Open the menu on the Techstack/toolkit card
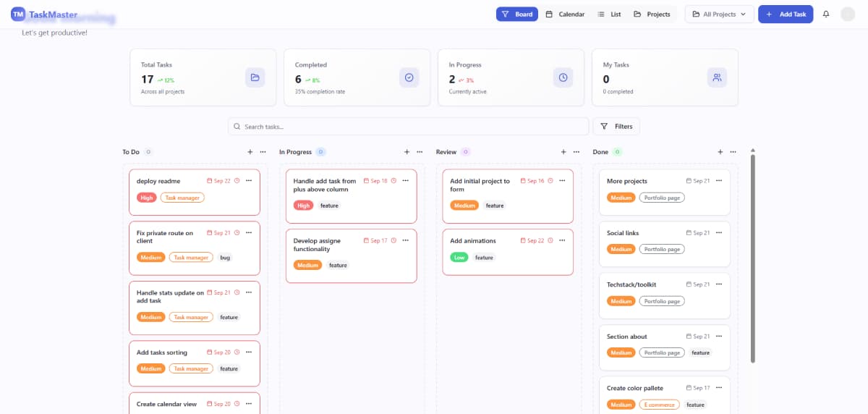 (x=719, y=284)
